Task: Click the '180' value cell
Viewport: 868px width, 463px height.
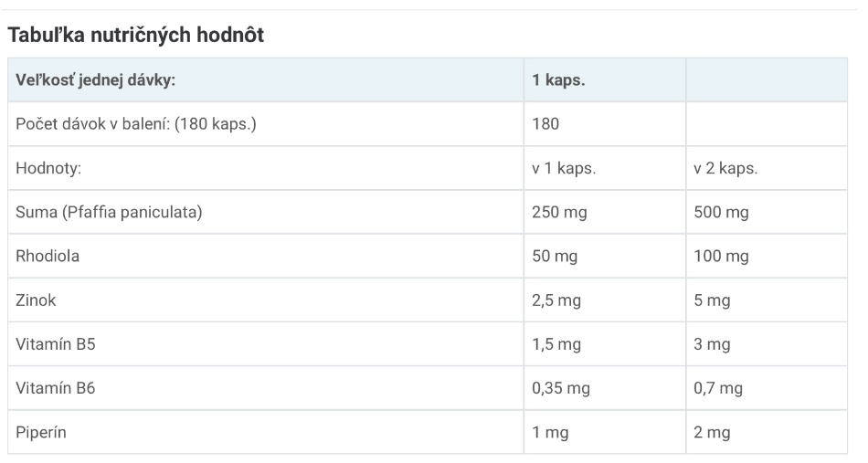Action: tap(605, 124)
